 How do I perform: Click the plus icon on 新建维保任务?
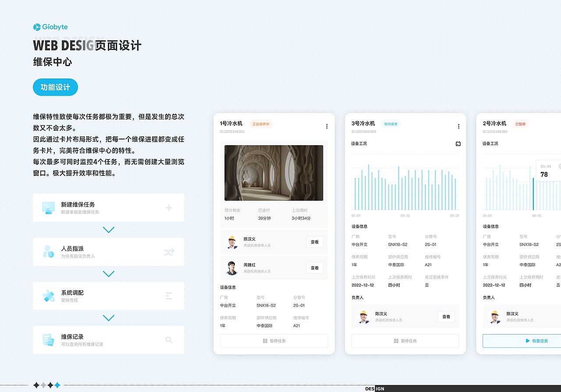click(x=169, y=208)
